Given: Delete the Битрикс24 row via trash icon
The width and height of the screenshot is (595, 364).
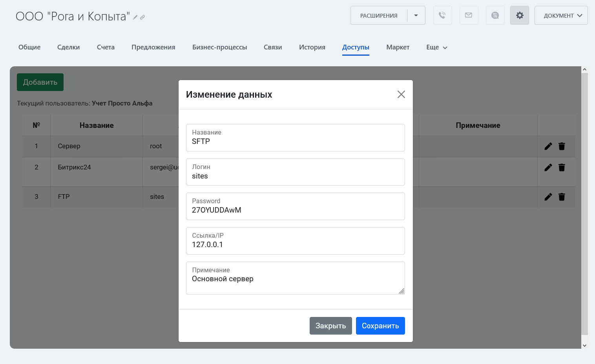Looking at the screenshot, I should [x=562, y=167].
